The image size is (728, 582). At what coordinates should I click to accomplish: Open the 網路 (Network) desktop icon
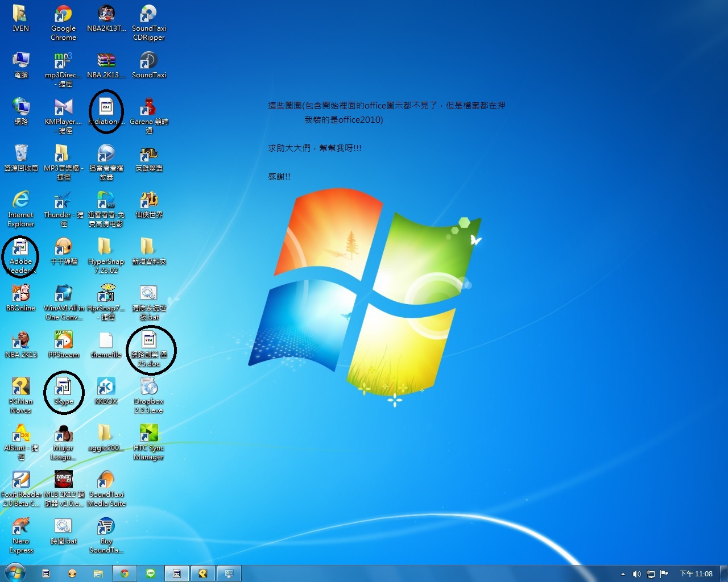(x=20, y=112)
